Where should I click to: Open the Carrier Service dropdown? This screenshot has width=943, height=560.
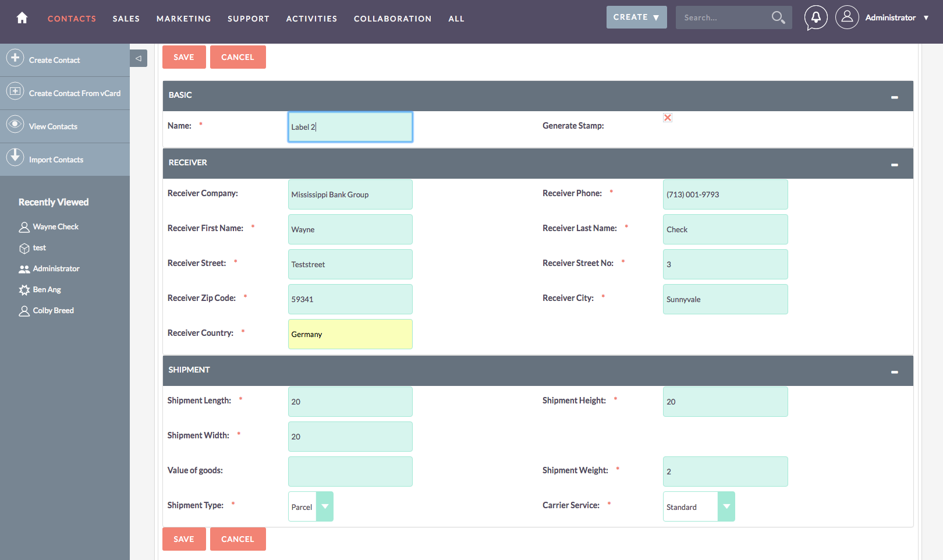pos(726,506)
